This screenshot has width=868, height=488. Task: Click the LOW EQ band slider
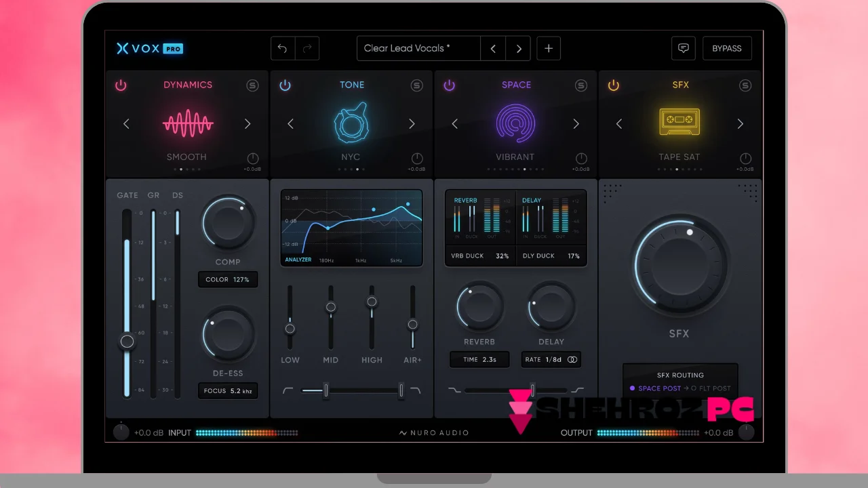click(x=290, y=329)
